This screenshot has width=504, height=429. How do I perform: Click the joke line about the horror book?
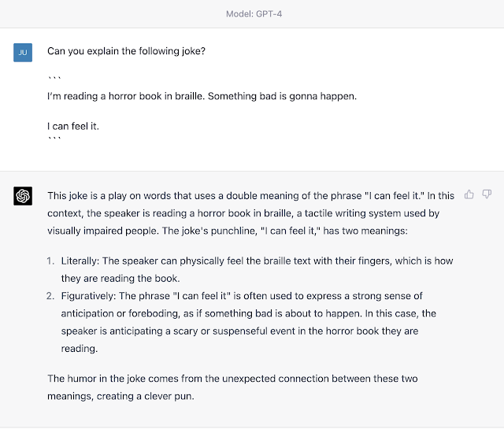coord(202,97)
